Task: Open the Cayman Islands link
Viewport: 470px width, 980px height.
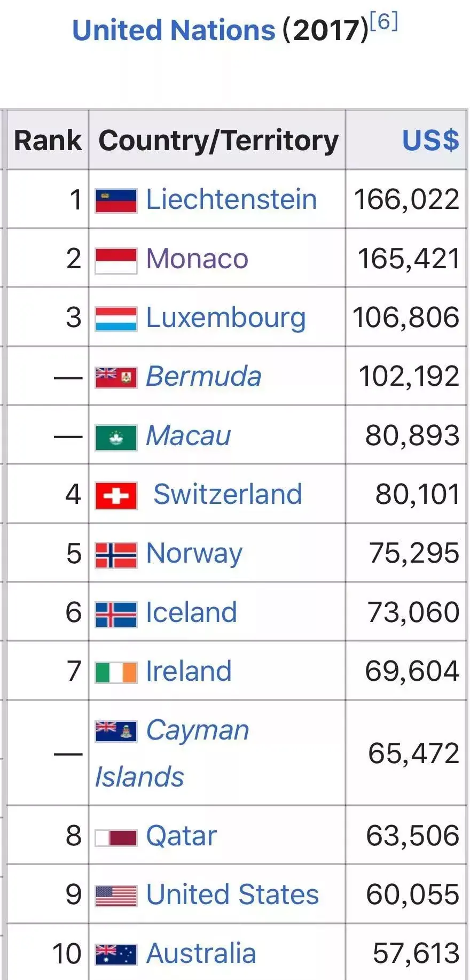Action: pos(172,753)
